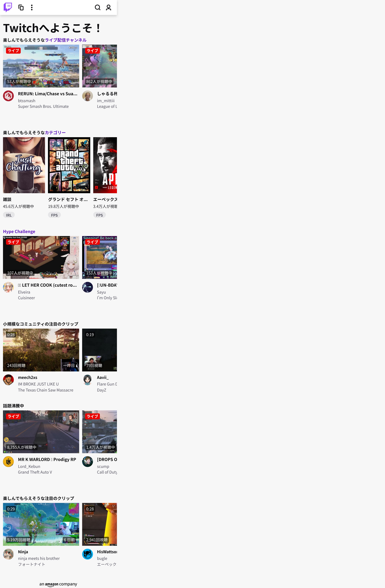Open the Just Chatting category cover
385x588 pixels.
(x=24, y=165)
